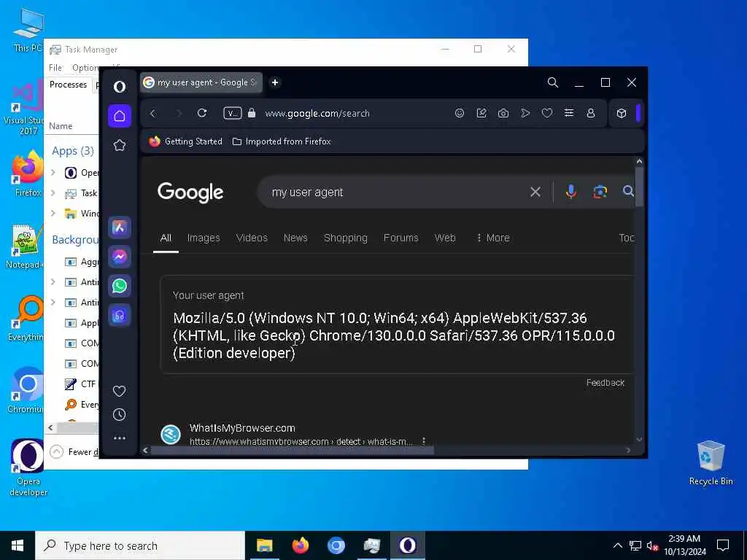
Task: Add page to bookmarks heart in address bar
Action: (547, 113)
